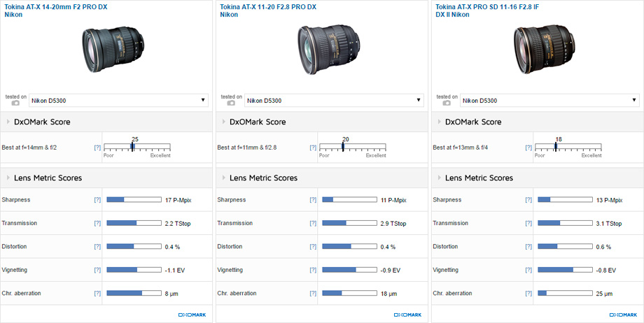Click the '13 P-Mpix' sharpness value
Viewport: 644px width, 323px height.
coord(609,200)
